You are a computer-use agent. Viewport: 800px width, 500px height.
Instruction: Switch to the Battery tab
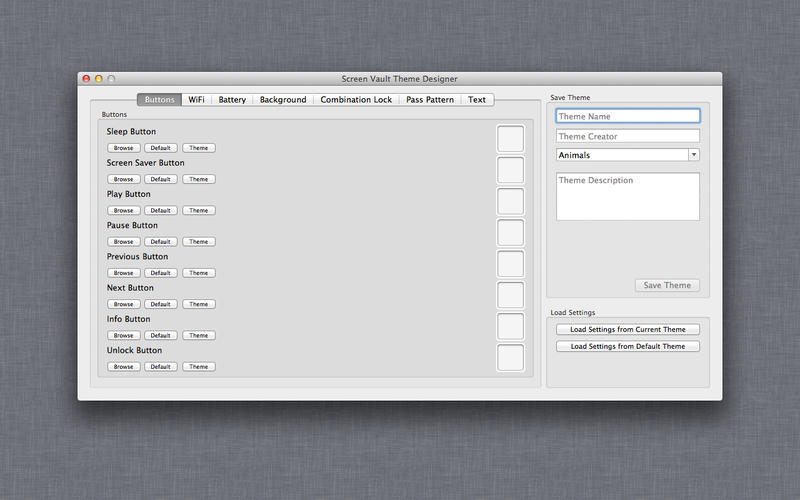232,100
